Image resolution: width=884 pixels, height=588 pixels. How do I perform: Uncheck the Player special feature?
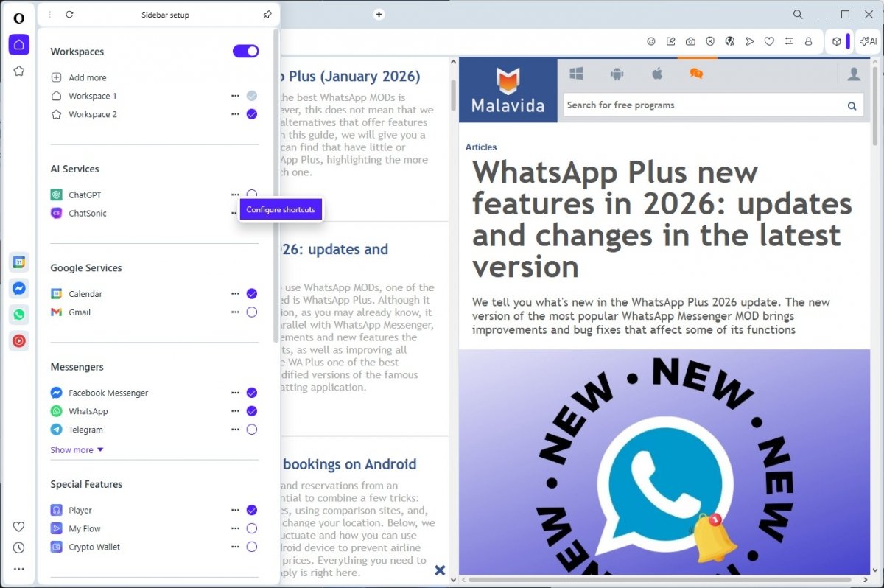click(252, 510)
